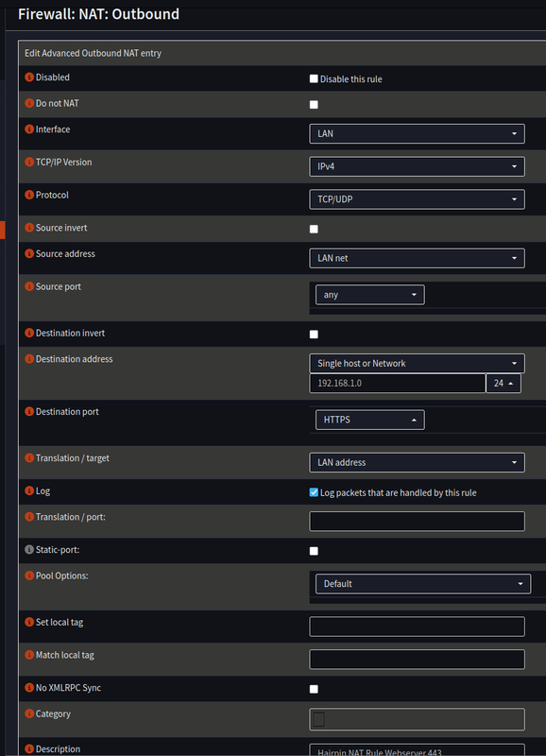Click the Set local tag input field
The image size is (546, 756).
417,627
